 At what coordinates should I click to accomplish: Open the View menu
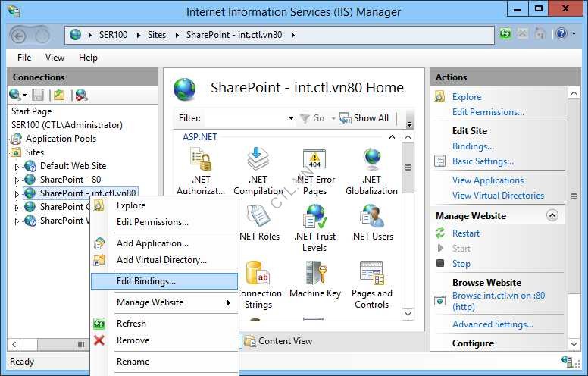tap(55, 58)
